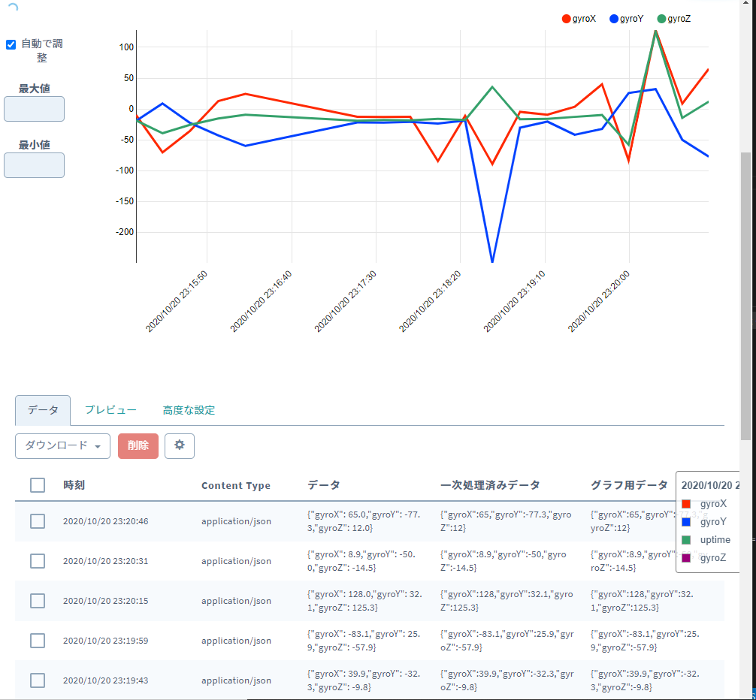Click the 最大値 input field

[35, 109]
